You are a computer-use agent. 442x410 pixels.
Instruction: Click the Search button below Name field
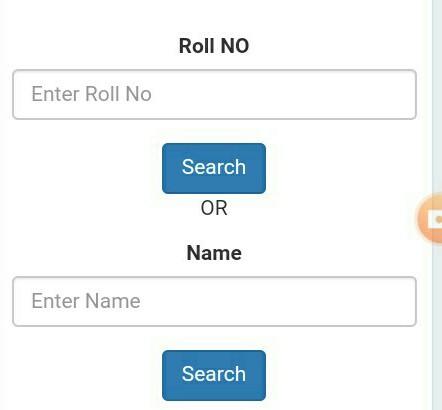214,375
